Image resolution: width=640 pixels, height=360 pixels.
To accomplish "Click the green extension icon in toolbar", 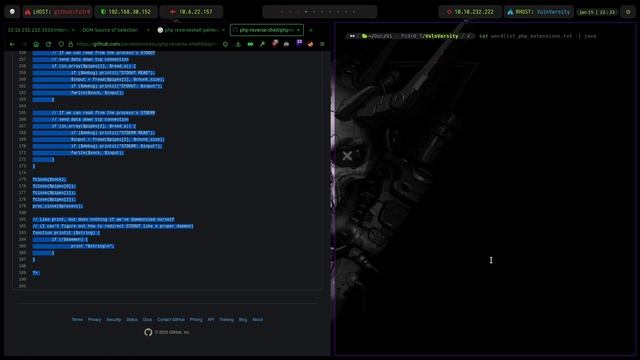I will pos(250,44).
